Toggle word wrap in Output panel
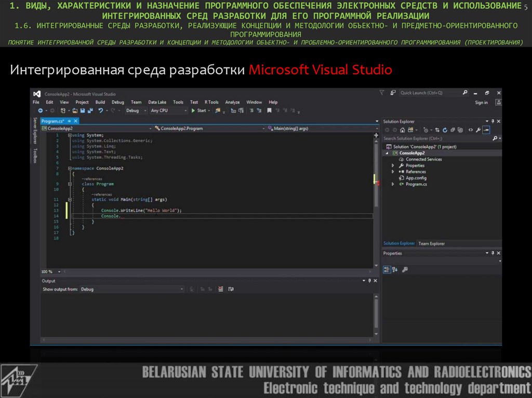 230,289
